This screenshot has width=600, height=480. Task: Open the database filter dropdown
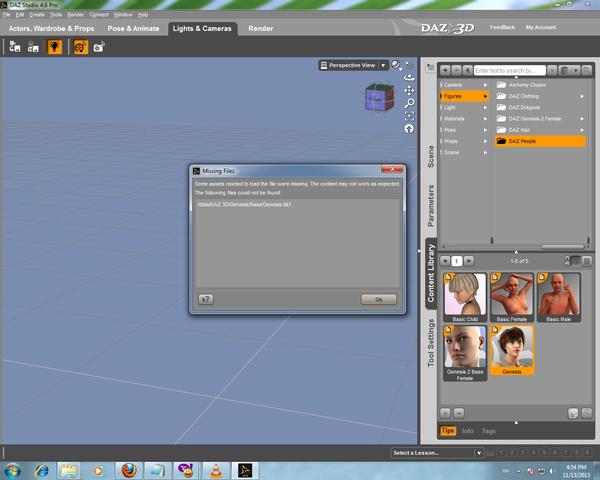point(569,70)
